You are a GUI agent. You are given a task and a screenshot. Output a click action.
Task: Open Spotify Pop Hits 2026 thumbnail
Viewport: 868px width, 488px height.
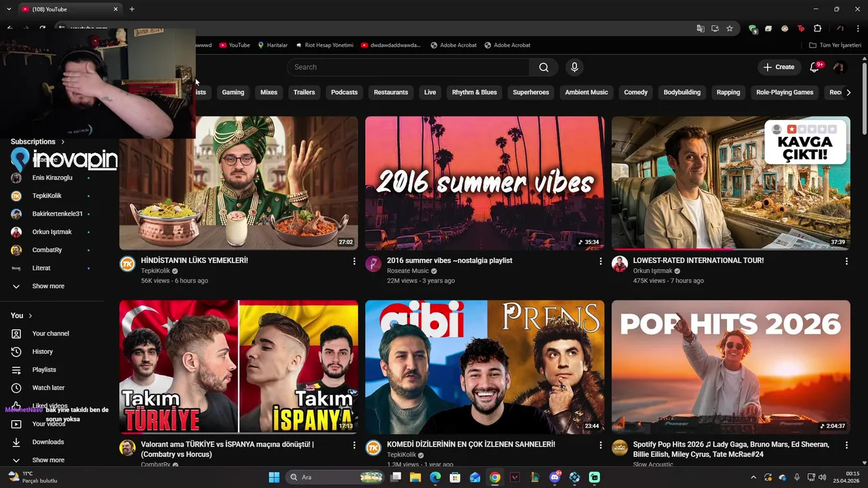tap(731, 367)
